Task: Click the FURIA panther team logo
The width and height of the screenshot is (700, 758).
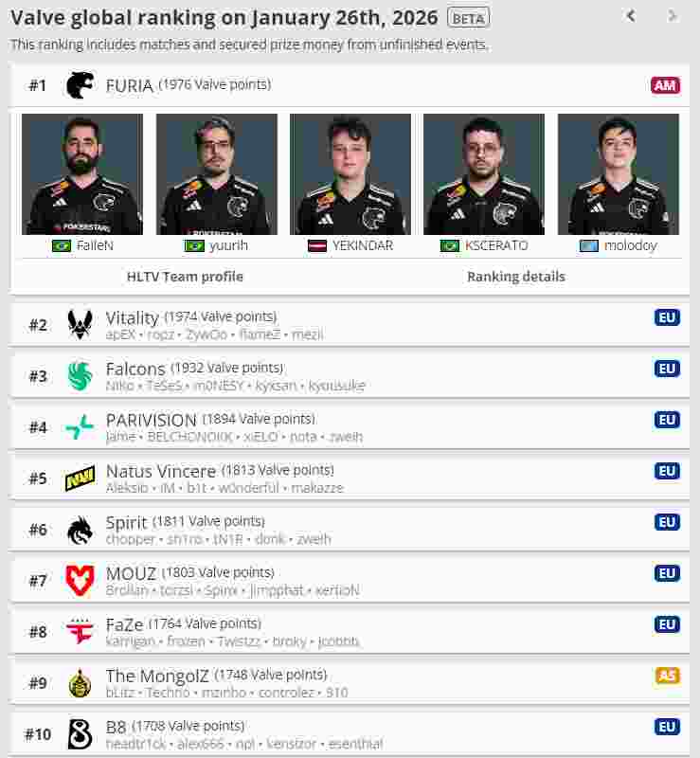Action: coord(80,85)
